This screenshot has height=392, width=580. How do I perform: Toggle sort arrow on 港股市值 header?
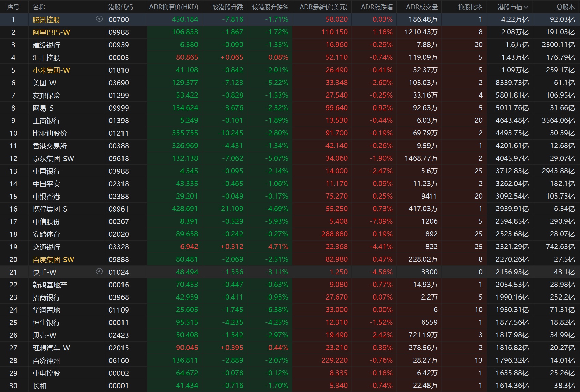(x=526, y=7)
